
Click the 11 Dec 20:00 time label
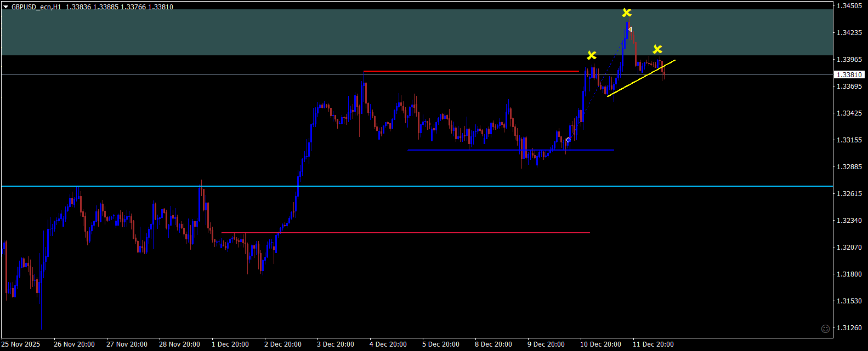coord(653,344)
